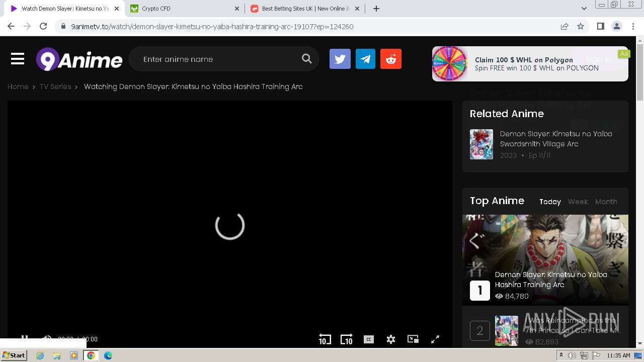The height and width of the screenshot is (362, 644).
Task: Click the Home breadcrumb link
Action: [x=18, y=86]
